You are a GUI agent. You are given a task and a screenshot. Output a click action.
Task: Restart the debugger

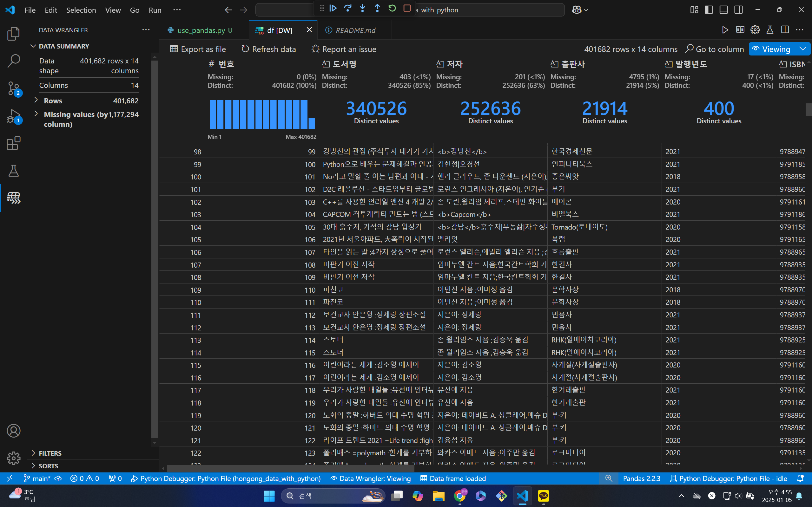click(x=392, y=8)
